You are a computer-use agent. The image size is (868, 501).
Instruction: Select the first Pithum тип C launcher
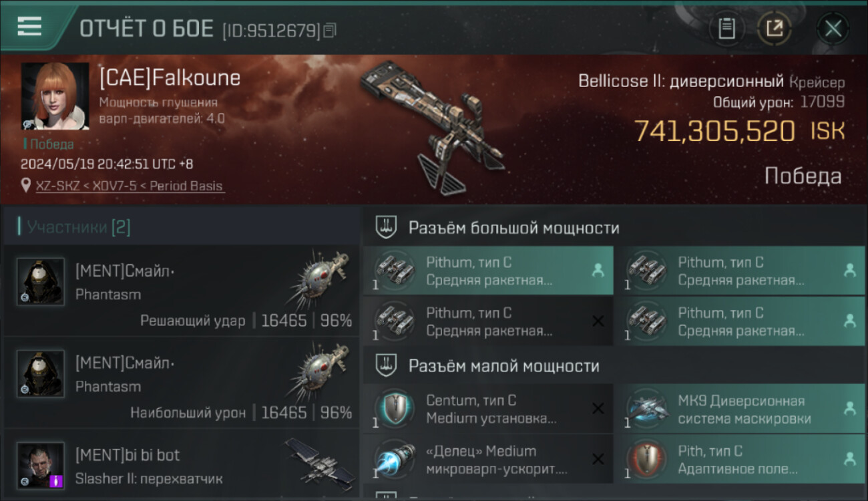pos(488,271)
